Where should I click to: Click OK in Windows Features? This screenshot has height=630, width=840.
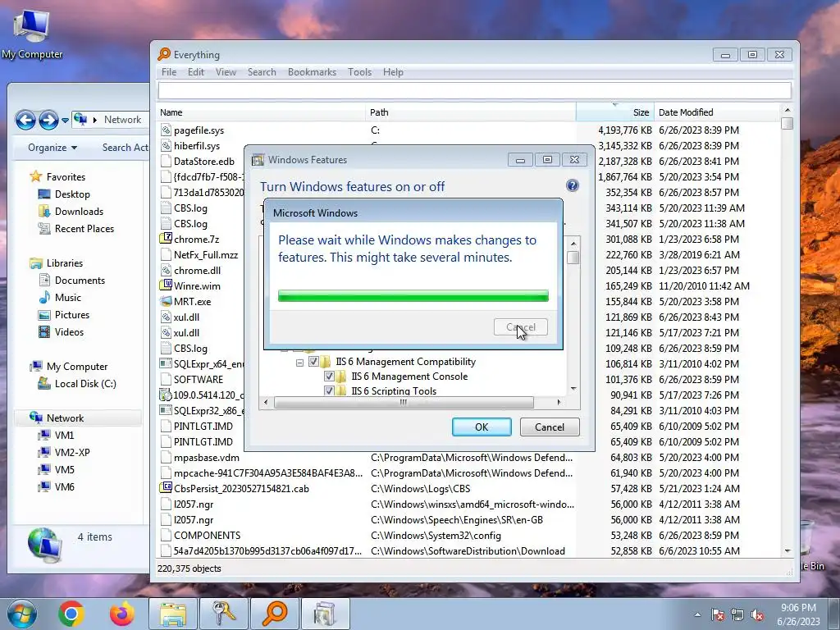(x=482, y=427)
